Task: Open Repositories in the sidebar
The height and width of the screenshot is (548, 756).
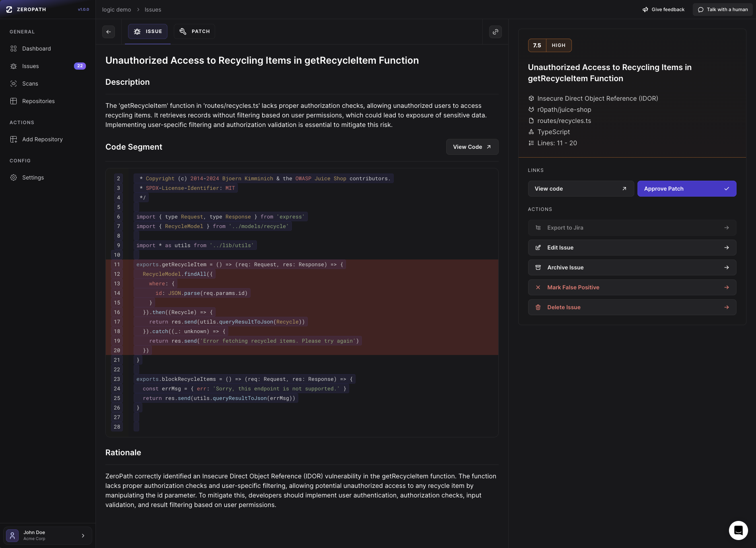Action: (48, 101)
